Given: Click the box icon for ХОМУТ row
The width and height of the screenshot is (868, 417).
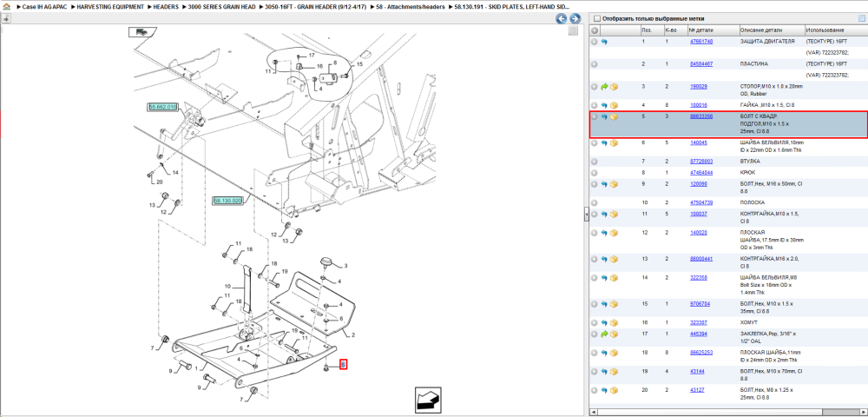Looking at the screenshot, I should tap(614, 323).
